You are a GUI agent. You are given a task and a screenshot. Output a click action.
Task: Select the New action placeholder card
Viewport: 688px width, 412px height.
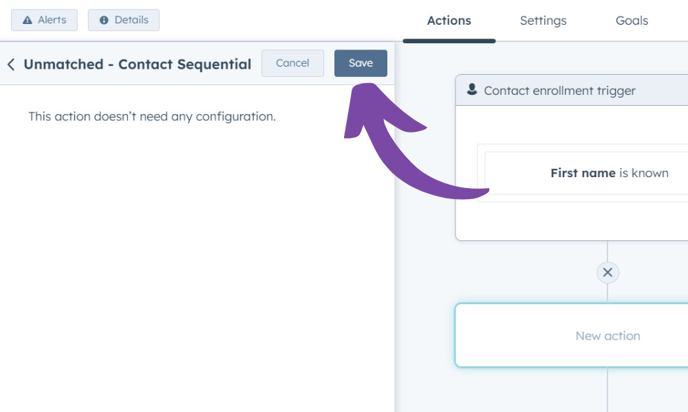607,336
